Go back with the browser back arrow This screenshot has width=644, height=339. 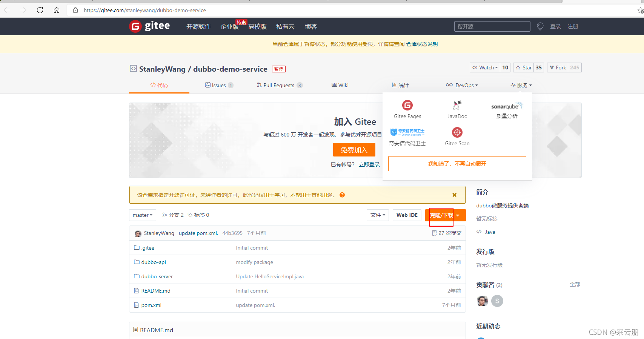[x=7, y=10]
